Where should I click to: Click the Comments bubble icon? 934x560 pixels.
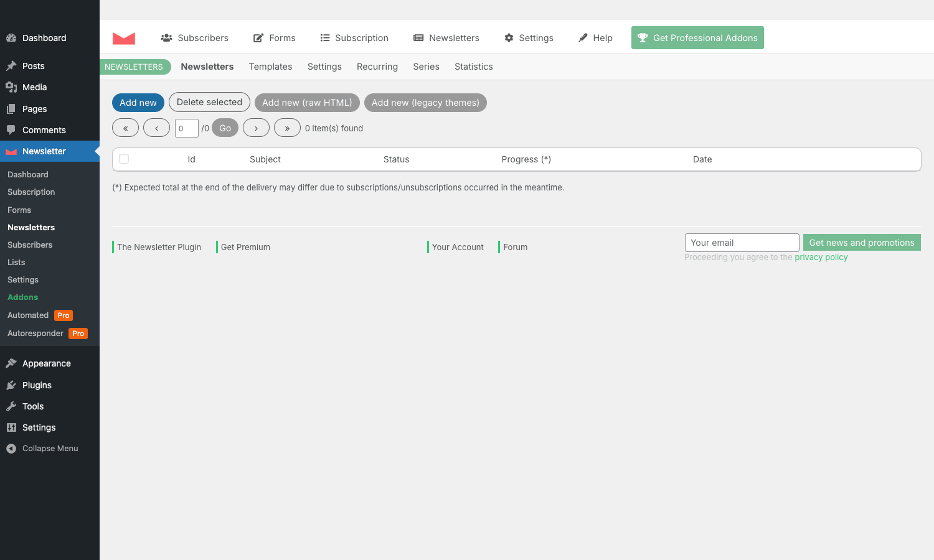[x=11, y=130]
